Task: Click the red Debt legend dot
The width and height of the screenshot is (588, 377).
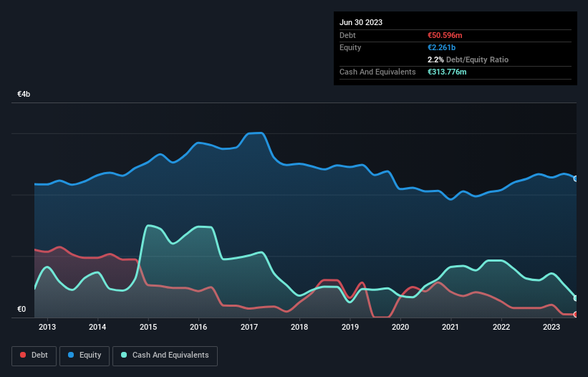Action: (x=23, y=355)
